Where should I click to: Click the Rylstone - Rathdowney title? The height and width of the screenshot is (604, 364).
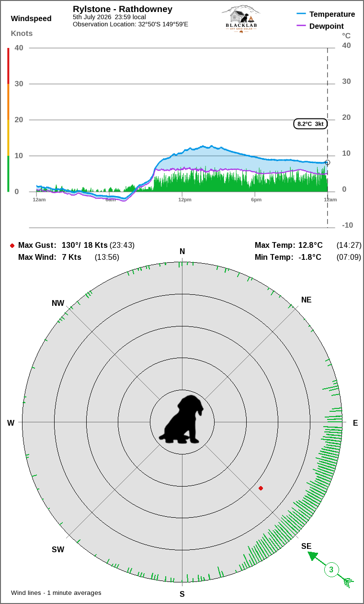[x=123, y=9]
